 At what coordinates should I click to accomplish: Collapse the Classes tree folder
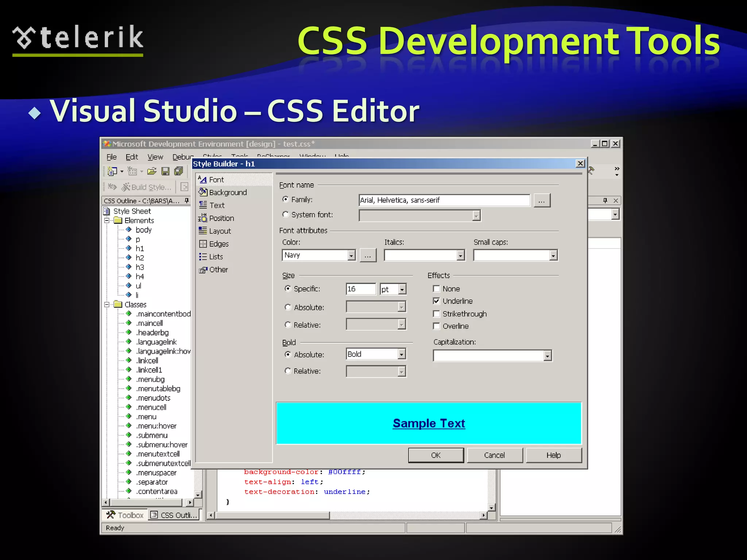107,304
